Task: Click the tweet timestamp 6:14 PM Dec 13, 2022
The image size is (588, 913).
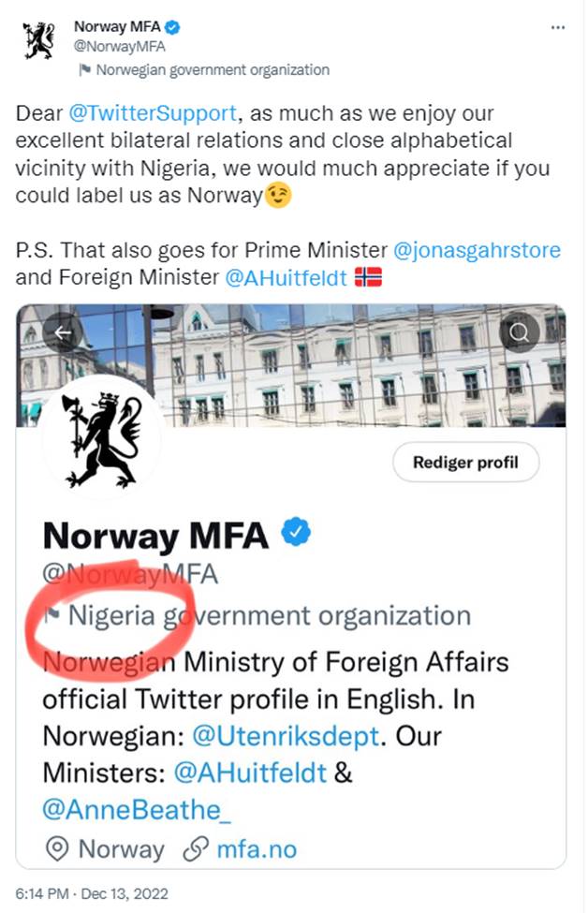Action: [92, 893]
